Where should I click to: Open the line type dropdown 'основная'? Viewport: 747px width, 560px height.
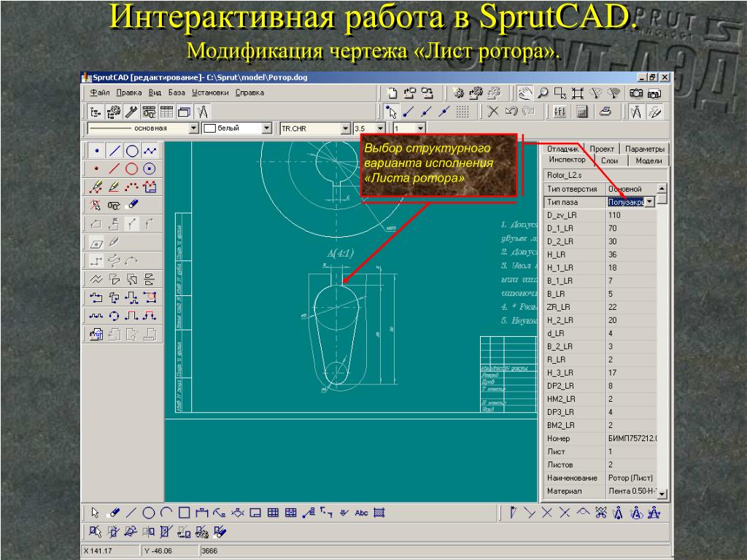[193, 128]
